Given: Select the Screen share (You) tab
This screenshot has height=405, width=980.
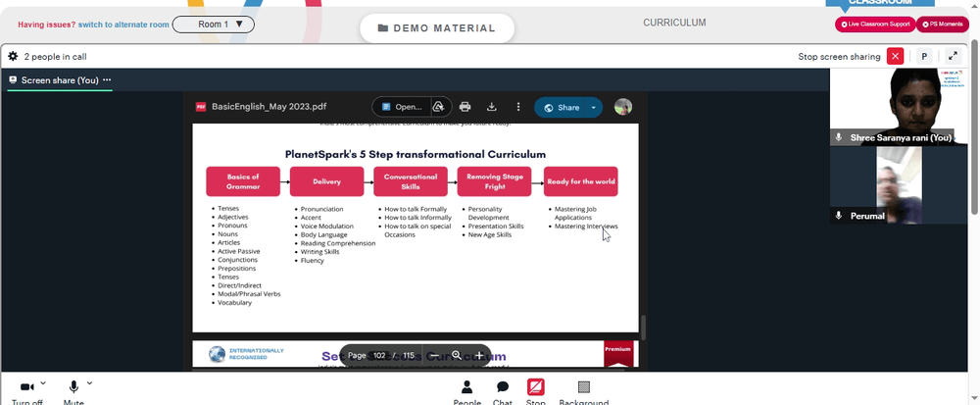Looking at the screenshot, I should point(60,80).
